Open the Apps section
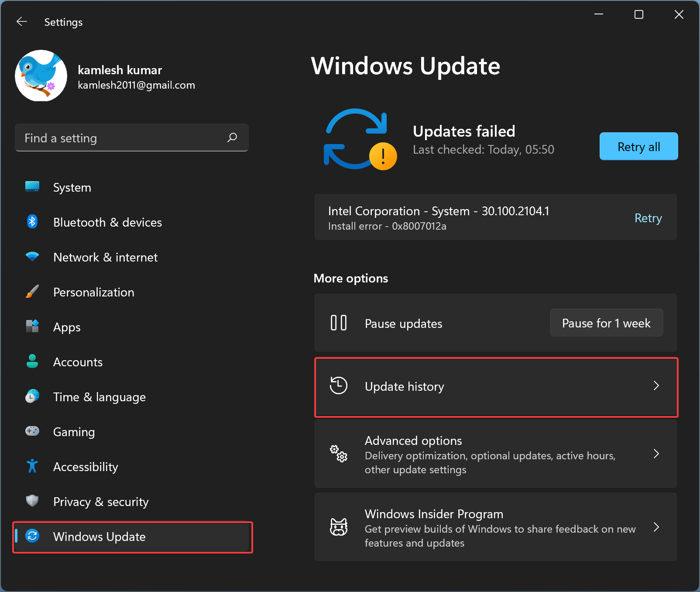 click(x=132, y=327)
